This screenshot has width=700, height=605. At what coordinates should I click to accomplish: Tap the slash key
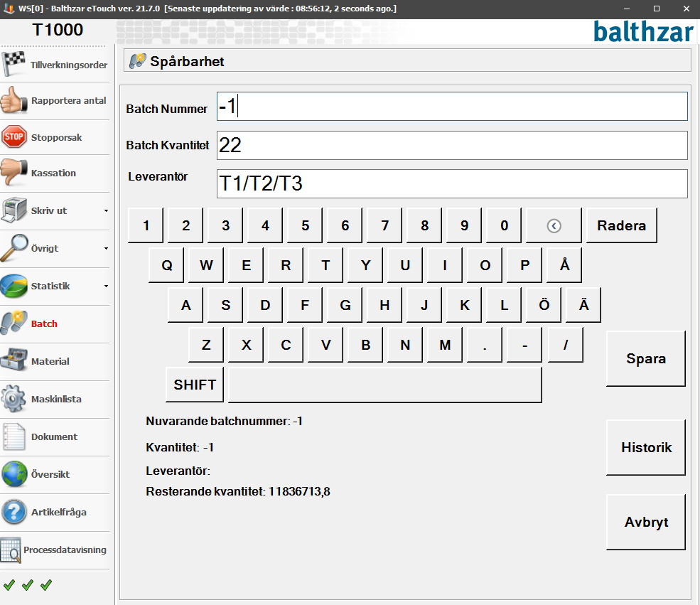pyautogui.click(x=566, y=345)
